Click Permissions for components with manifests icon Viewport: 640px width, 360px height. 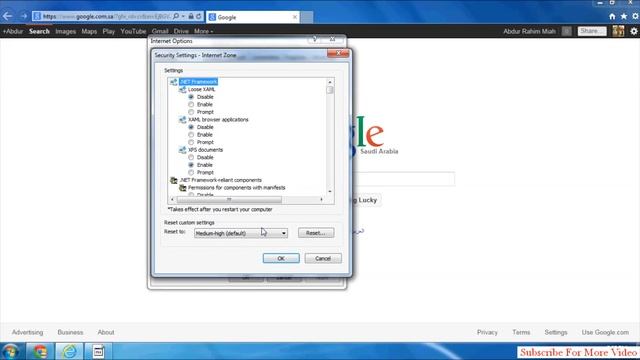182,188
